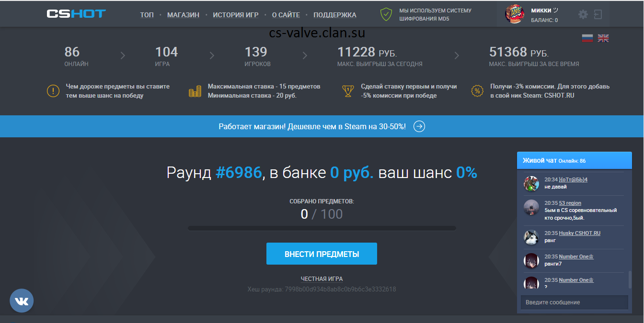Open Number One username above 'ранги7'

pos(576,256)
